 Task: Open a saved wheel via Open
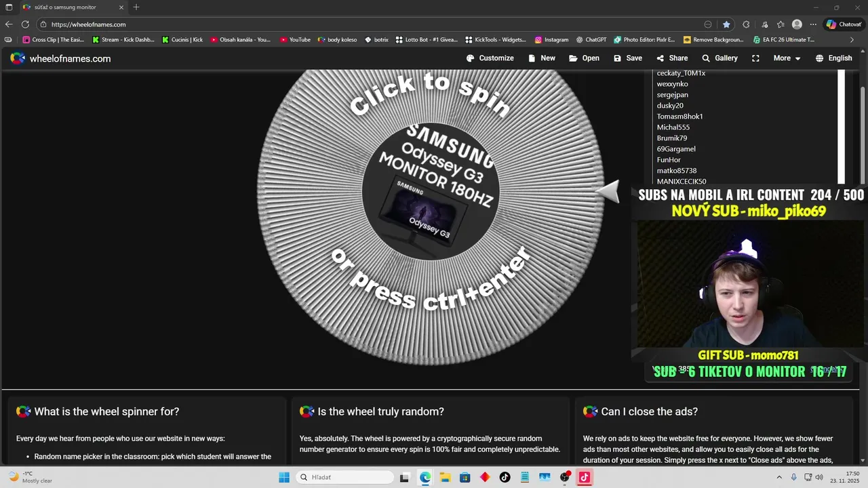pyautogui.click(x=584, y=58)
